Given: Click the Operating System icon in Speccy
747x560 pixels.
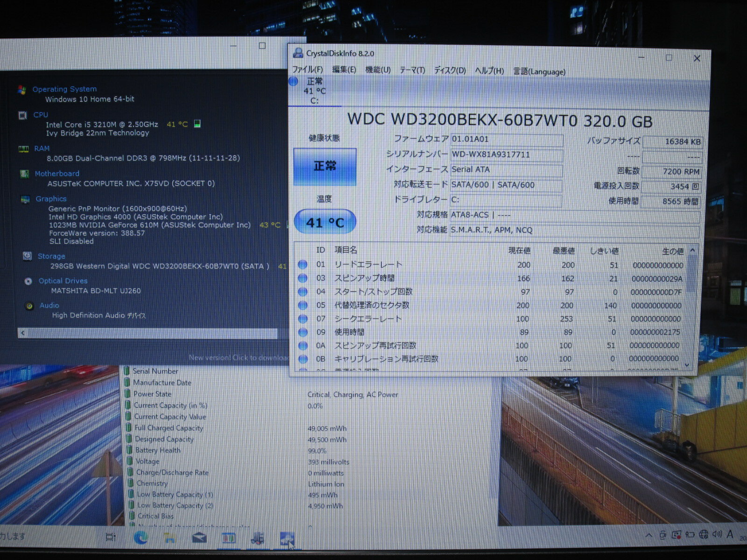Looking at the screenshot, I should 21,90.
